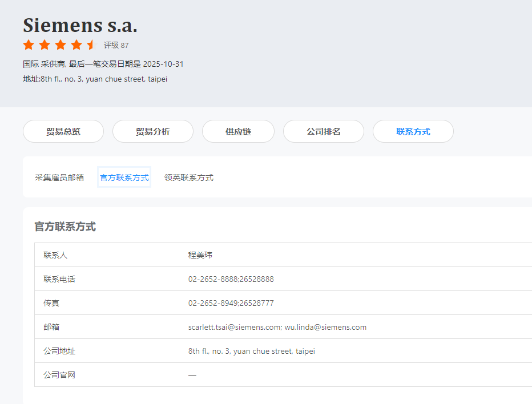Open the 贸易总览 tab
This screenshot has width=532, height=404.
pyautogui.click(x=63, y=131)
